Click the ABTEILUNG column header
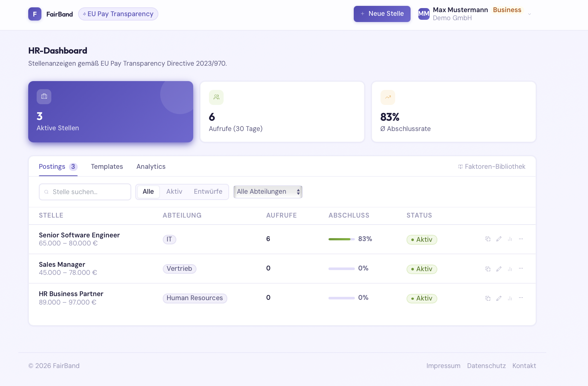This screenshot has width=588, height=386. pos(182,215)
